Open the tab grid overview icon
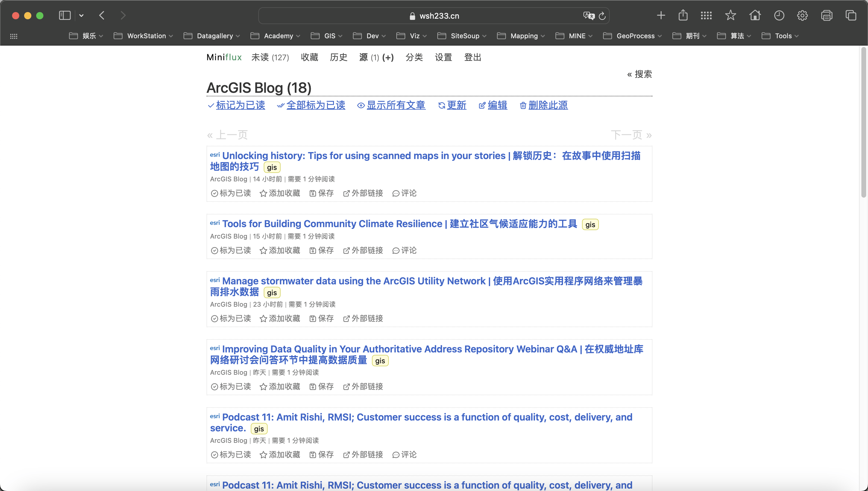 (x=706, y=15)
